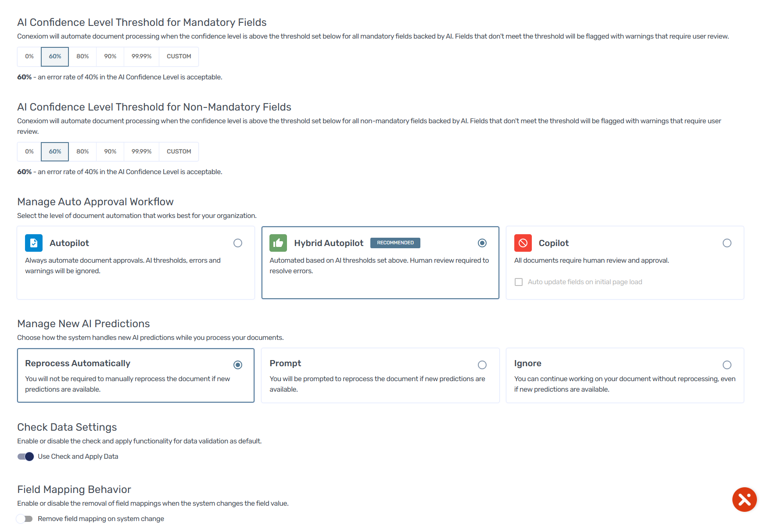Select the Hybrid Autopilot radio button

tap(482, 243)
